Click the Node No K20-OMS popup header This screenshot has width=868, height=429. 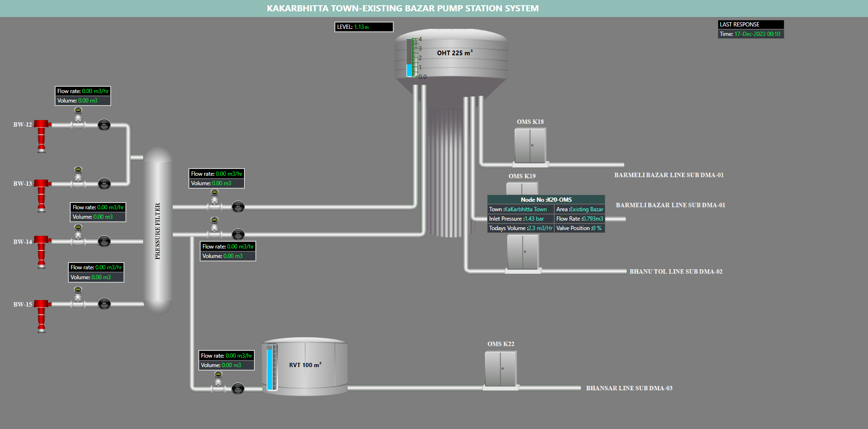tap(546, 200)
